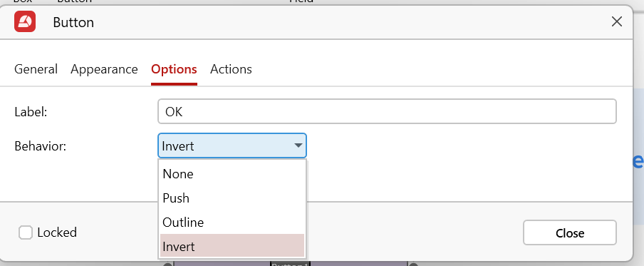Click the Behavior combo box showing Invert
The width and height of the screenshot is (644, 266).
(232, 145)
